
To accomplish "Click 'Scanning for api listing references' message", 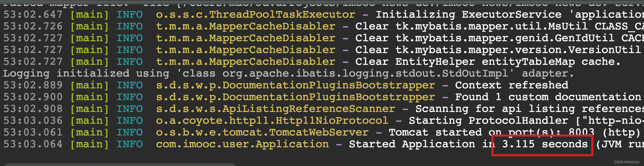I will tap(529, 109).
